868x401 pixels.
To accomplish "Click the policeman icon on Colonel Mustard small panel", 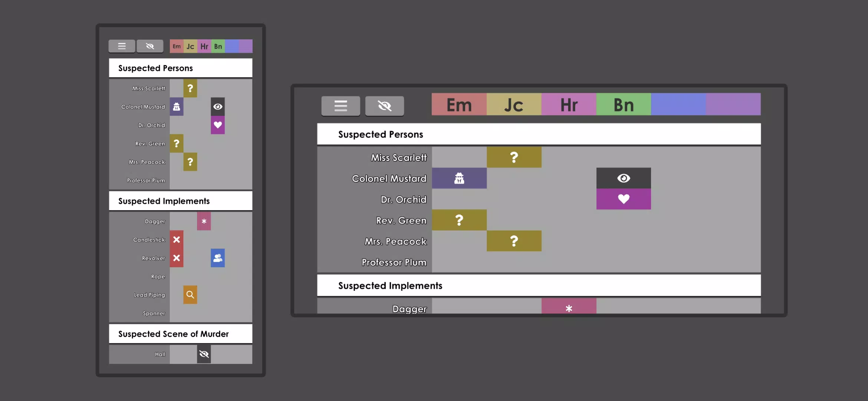I will tap(176, 106).
